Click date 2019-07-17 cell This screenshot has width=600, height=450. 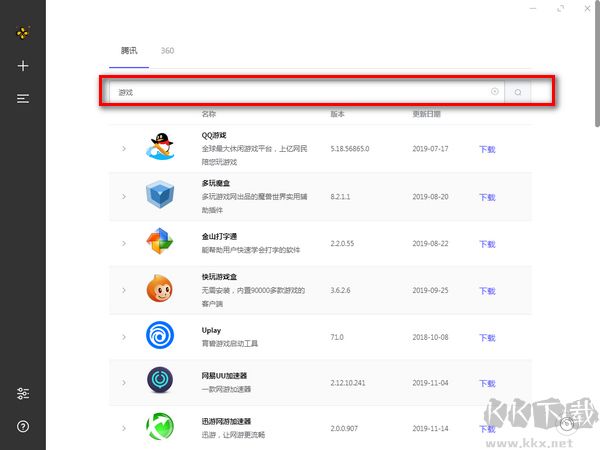[x=430, y=149]
